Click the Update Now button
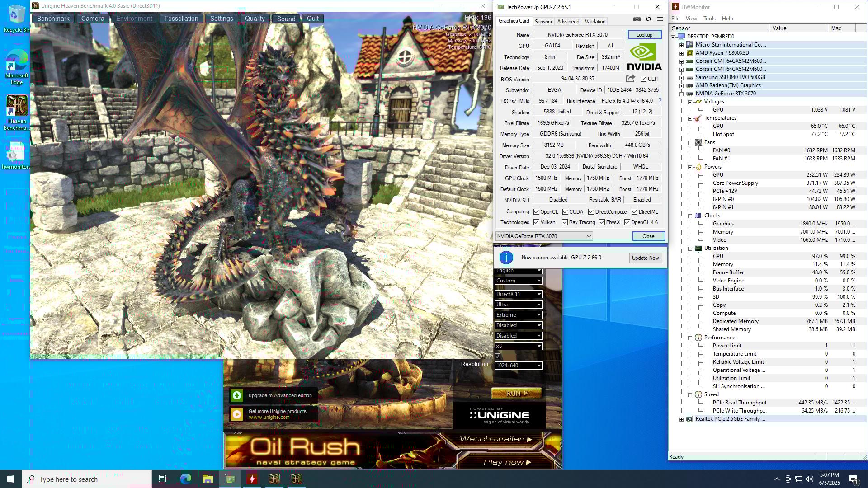 [645, 258]
